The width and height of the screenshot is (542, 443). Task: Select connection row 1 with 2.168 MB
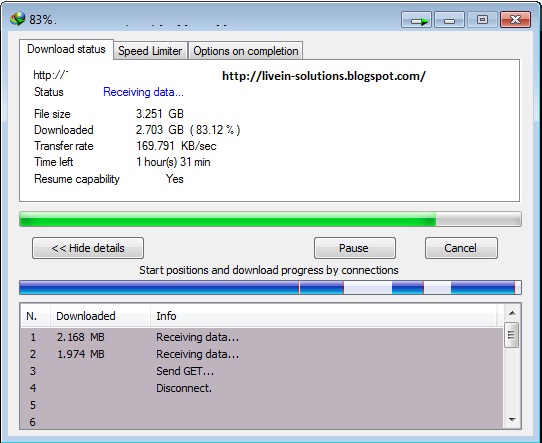coord(262,337)
